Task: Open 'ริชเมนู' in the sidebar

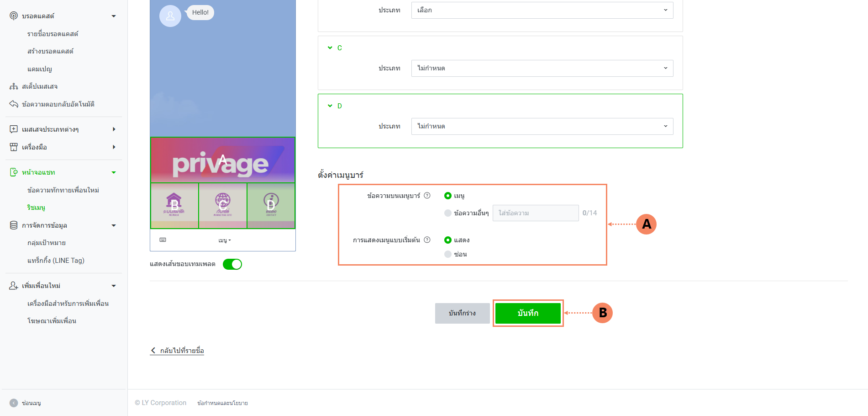Action: coord(36,208)
